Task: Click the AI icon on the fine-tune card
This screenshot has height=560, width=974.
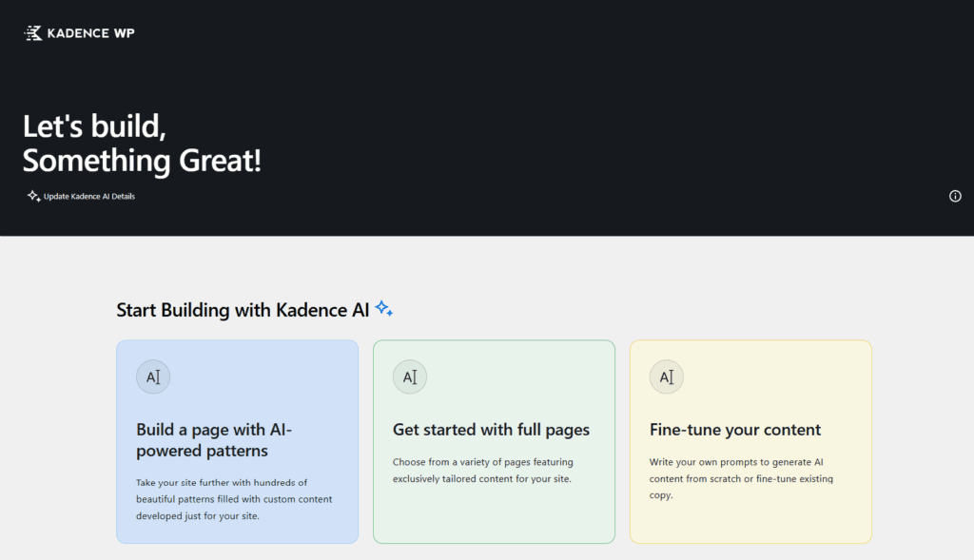Action: pos(666,377)
